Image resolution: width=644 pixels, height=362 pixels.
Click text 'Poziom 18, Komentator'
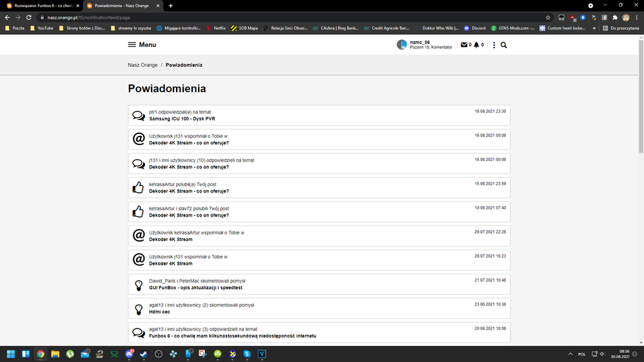click(x=431, y=47)
